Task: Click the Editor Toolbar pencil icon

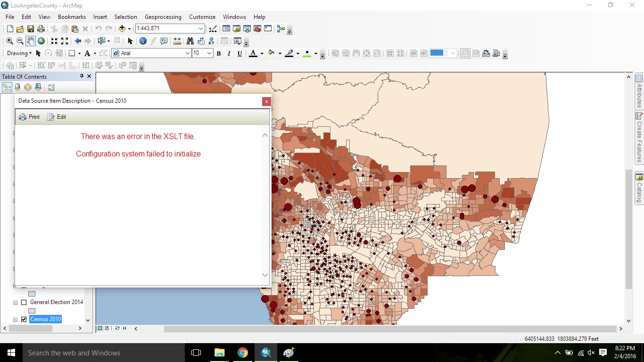Action: pyautogui.click(x=213, y=29)
